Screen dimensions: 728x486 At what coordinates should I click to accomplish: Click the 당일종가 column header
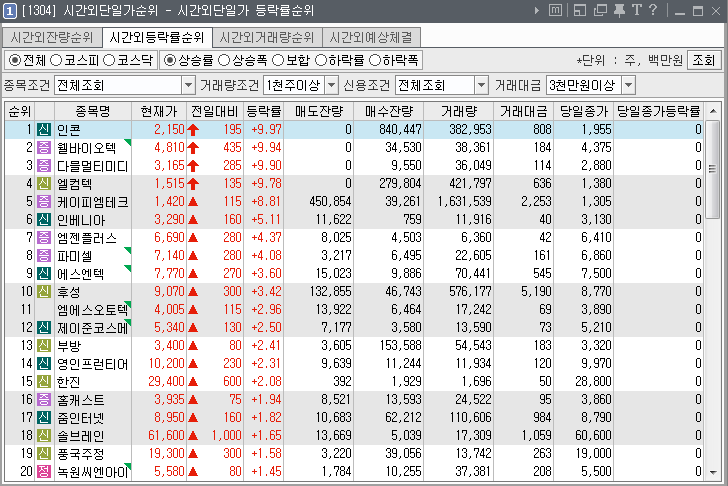coord(584,111)
